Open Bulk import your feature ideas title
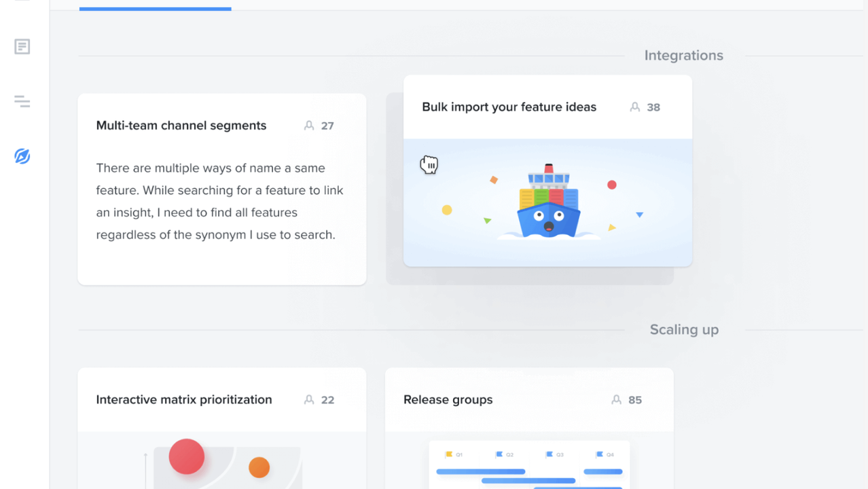This screenshot has width=868, height=489. point(509,107)
